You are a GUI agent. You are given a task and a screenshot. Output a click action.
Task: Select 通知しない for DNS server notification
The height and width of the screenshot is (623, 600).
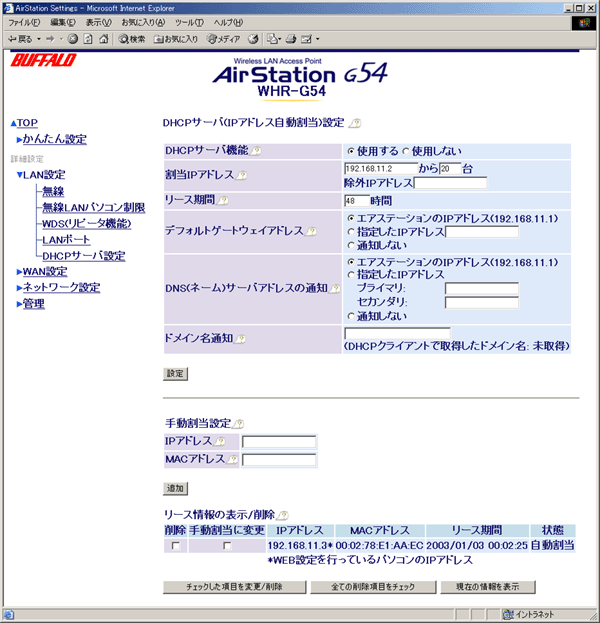pyautogui.click(x=350, y=316)
